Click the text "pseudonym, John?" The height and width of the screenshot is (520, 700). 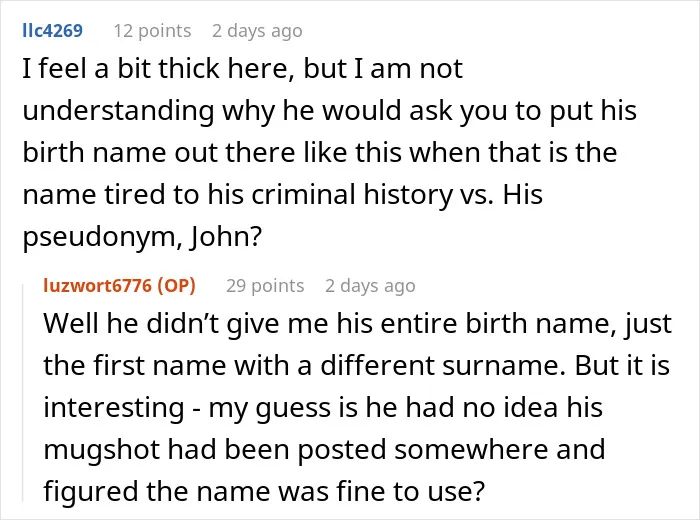pos(142,237)
